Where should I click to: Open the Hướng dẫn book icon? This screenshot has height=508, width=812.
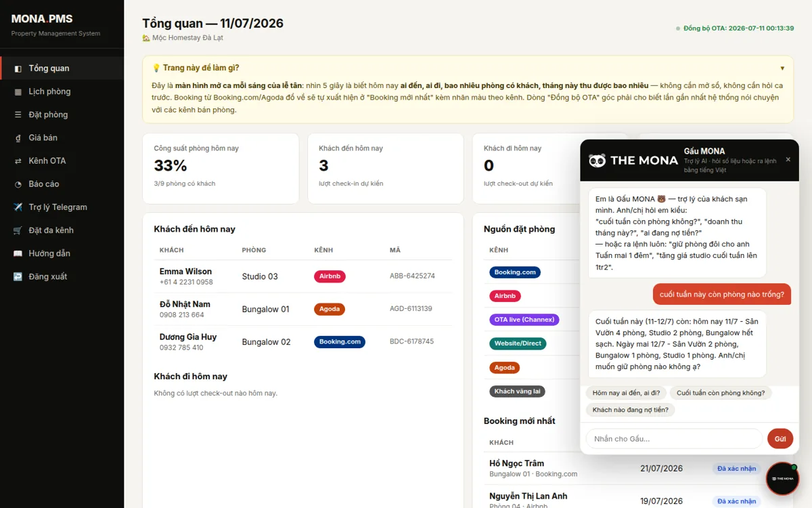(x=18, y=253)
